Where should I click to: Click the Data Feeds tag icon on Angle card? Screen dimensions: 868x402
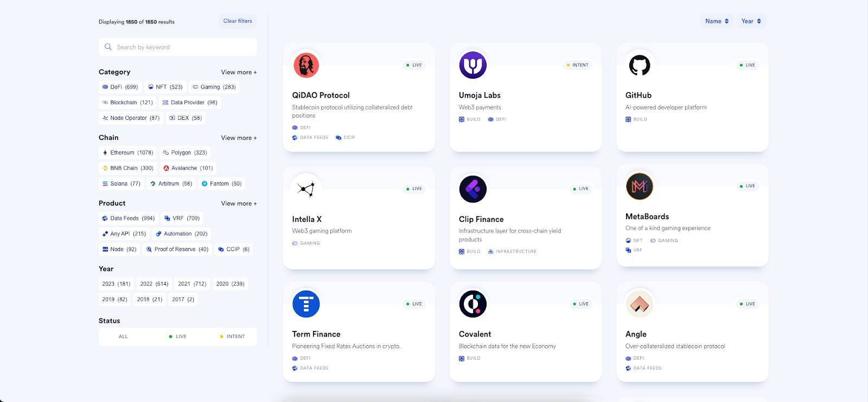tap(628, 368)
